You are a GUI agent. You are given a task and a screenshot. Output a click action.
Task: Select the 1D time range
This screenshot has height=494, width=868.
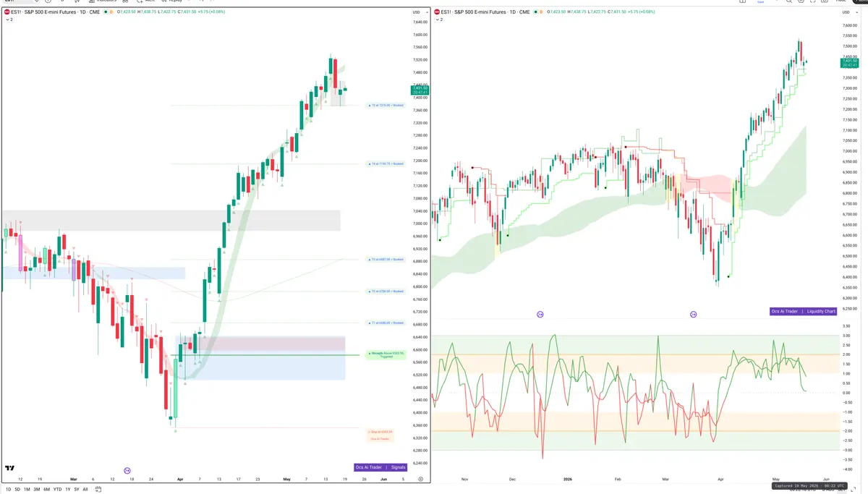[x=8, y=489]
